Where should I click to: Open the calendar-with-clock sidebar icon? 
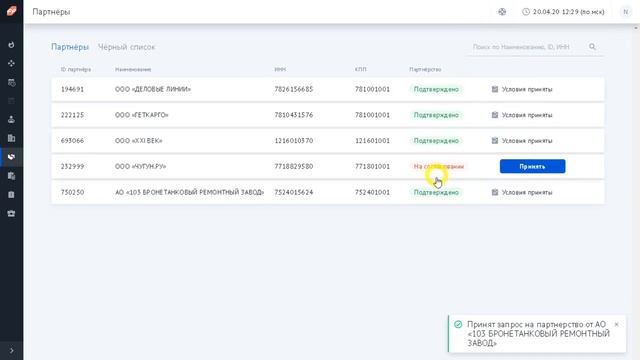[x=11, y=82]
